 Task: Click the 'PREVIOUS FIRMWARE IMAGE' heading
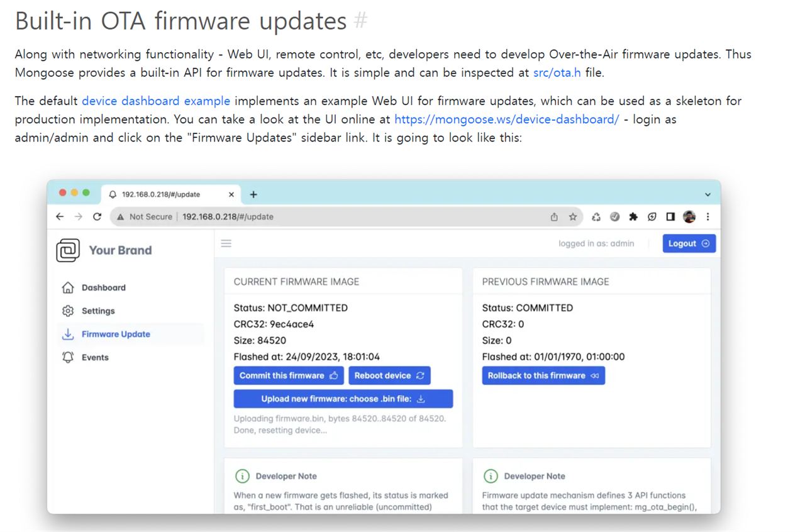(545, 282)
